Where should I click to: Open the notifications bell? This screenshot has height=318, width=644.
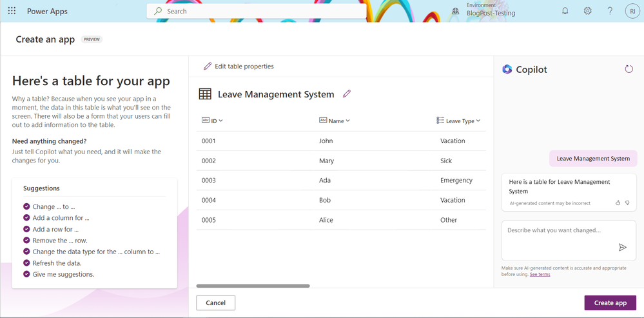(565, 11)
